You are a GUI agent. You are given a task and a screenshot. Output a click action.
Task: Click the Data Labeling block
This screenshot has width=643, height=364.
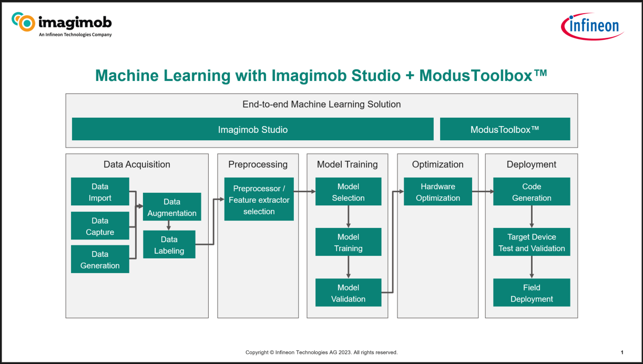pyautogui.click(x=169, y=244)
